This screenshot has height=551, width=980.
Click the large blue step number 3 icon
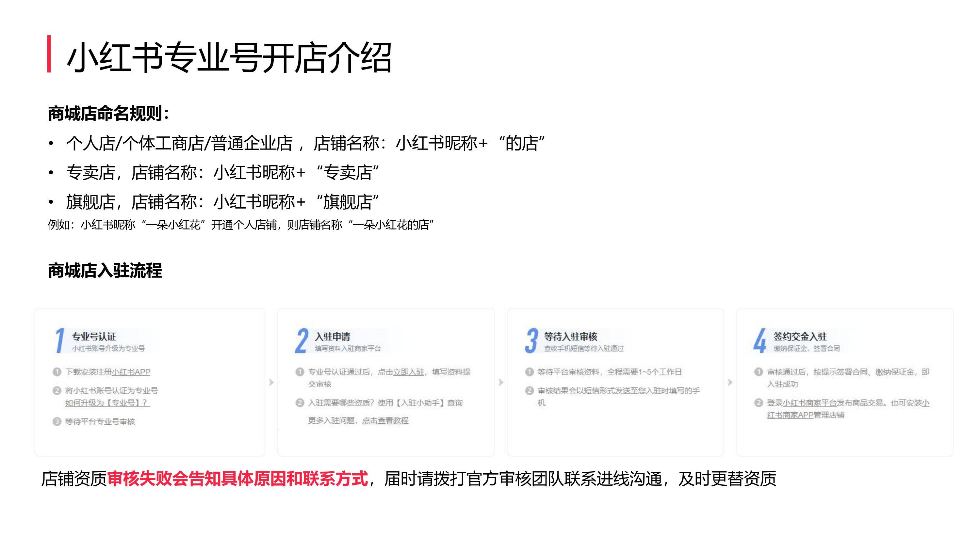click(x=531, y=341)
